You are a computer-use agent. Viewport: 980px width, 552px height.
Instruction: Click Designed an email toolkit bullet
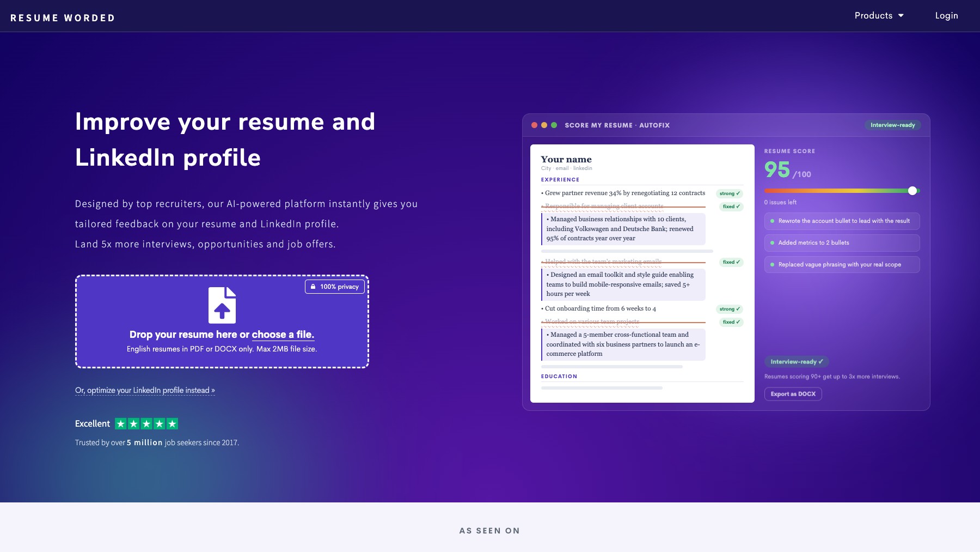[x=623, y=284]
